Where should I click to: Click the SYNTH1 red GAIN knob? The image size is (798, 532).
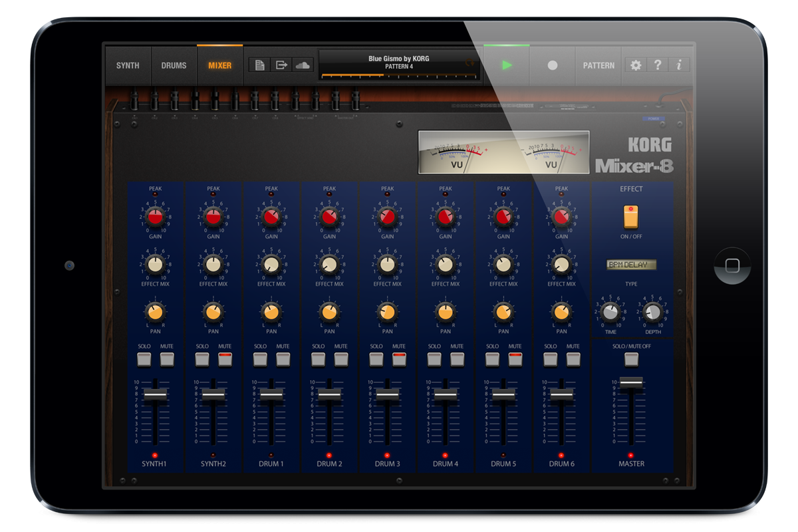tap(155, 216)
